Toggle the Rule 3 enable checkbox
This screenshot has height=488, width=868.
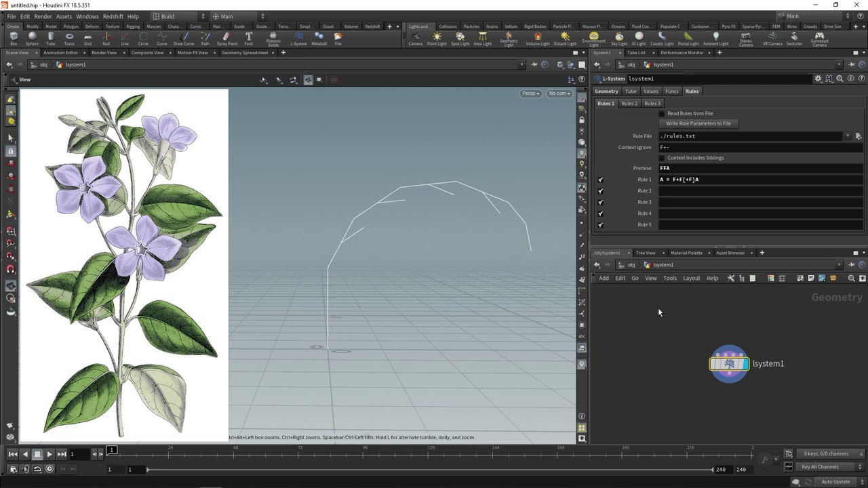pos(600,202)
